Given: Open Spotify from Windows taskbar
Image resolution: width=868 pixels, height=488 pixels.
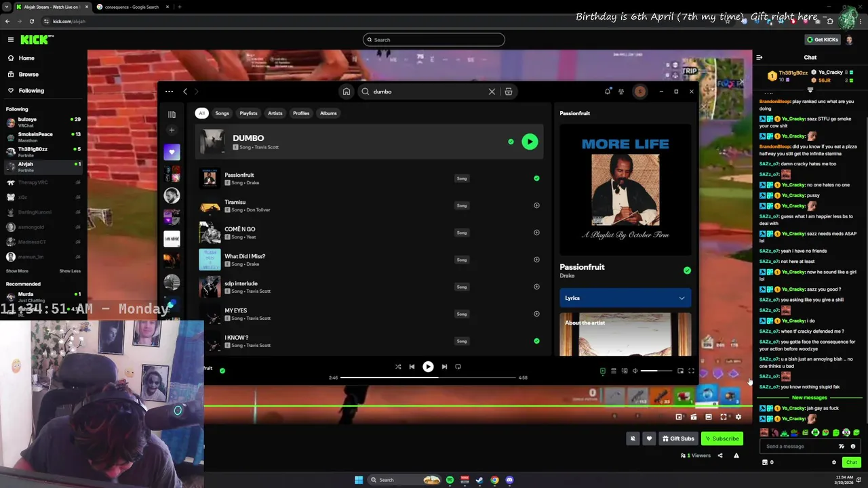Looking at the screenshot, I should coord(450,480).
